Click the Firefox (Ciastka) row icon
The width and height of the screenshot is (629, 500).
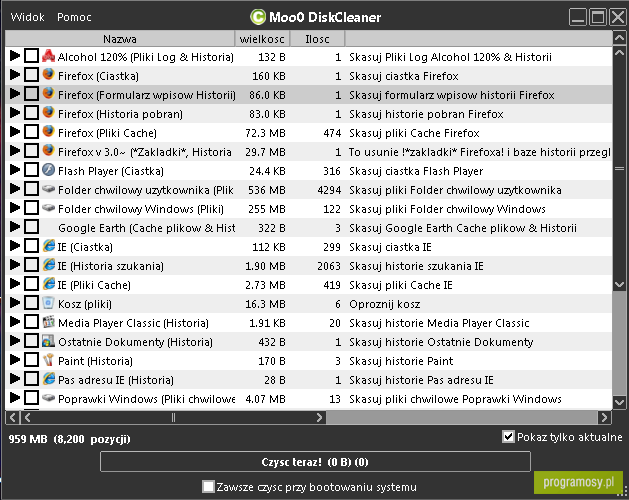49,75
